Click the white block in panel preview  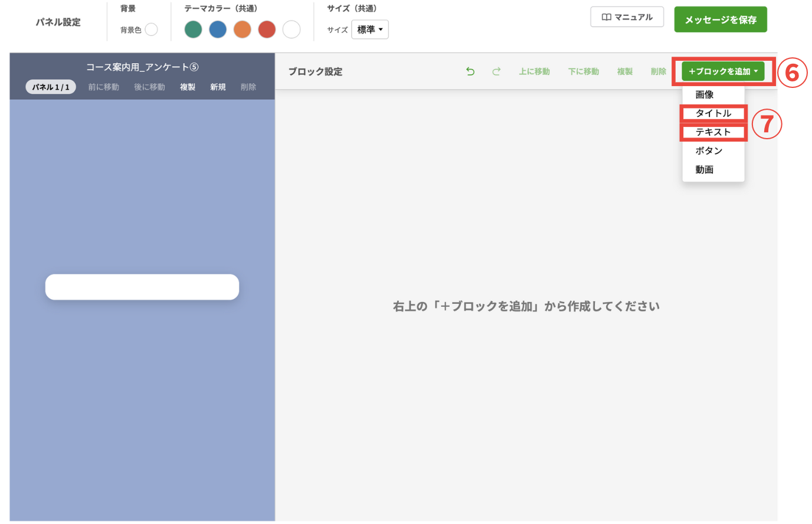(x=142, y=287)
